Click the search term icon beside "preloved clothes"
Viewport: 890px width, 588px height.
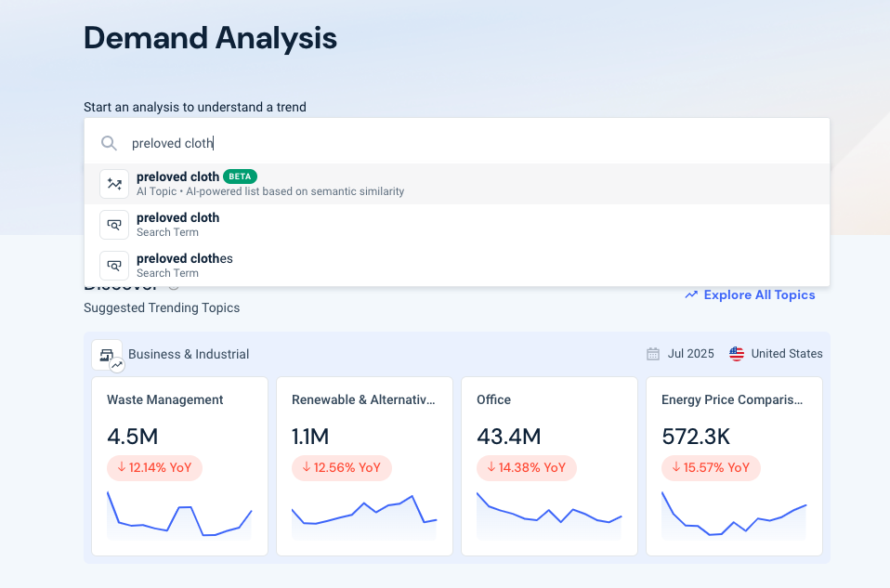114,266
